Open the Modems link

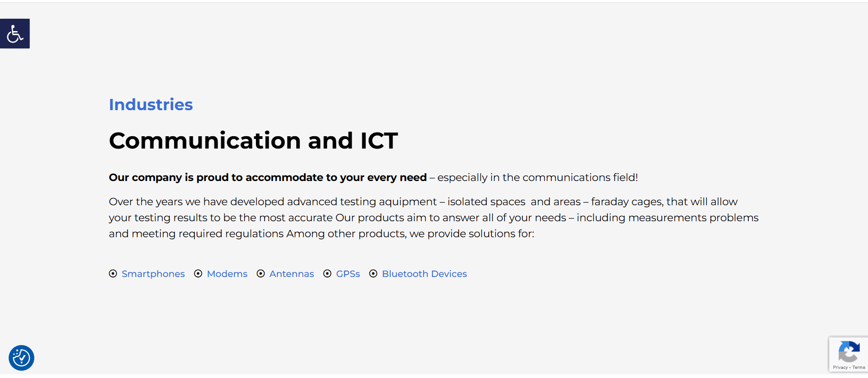click(227, 274)
